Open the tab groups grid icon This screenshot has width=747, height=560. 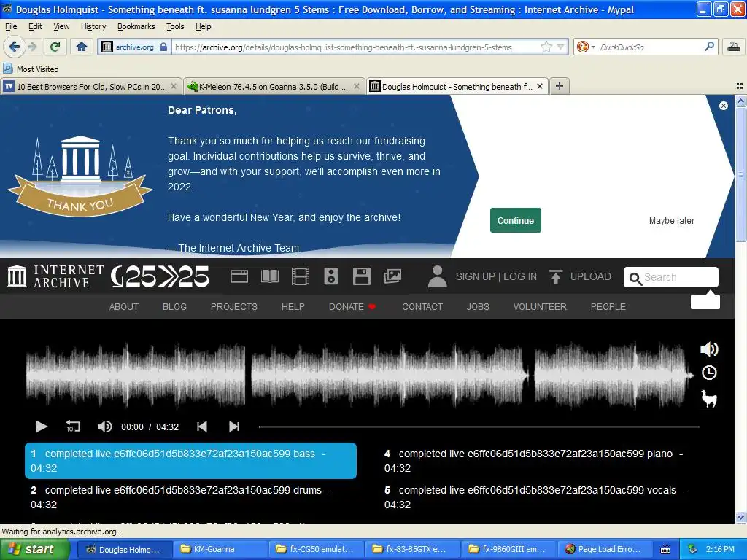[x=740, y=86]
